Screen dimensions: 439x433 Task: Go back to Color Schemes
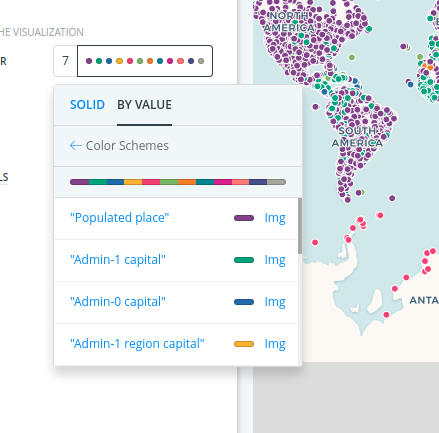click(x=127, y=146)
